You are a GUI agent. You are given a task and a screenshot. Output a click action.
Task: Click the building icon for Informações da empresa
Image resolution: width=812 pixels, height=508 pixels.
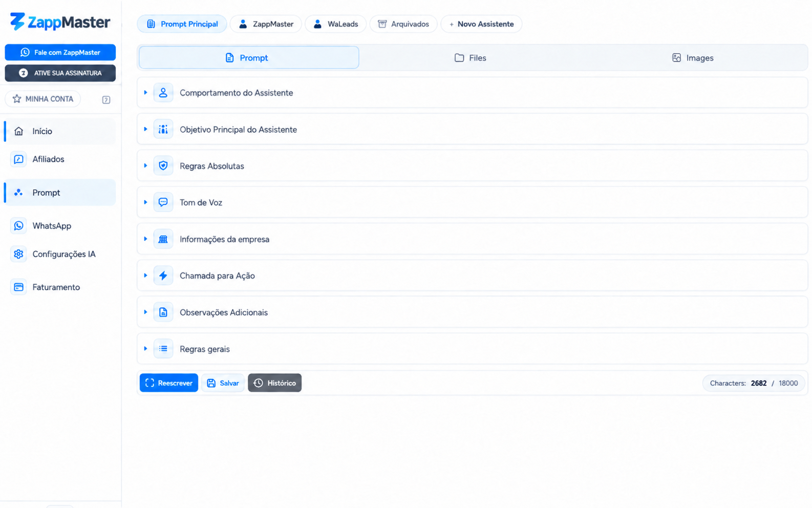163,239
